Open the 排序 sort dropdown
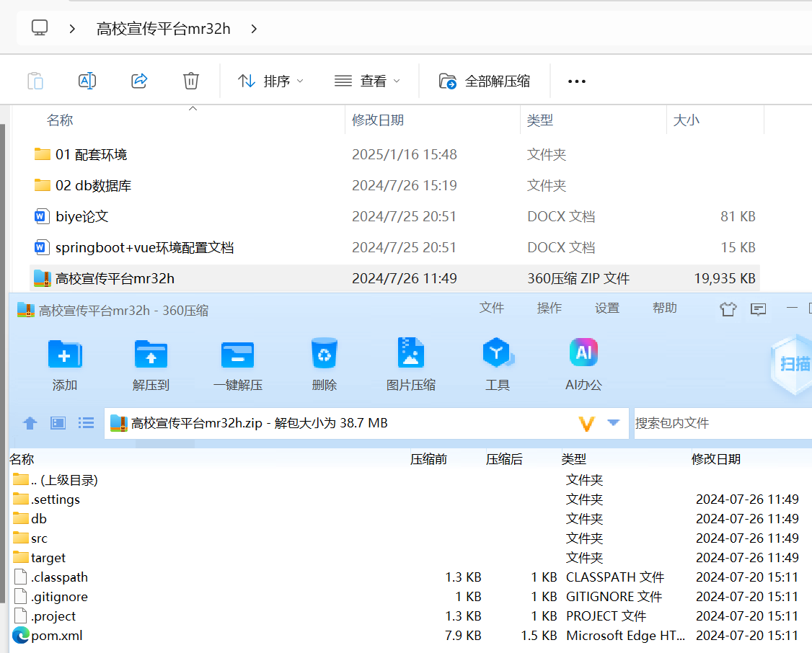Viewport: 812px width, 653px height. click(x=270, y=81)
